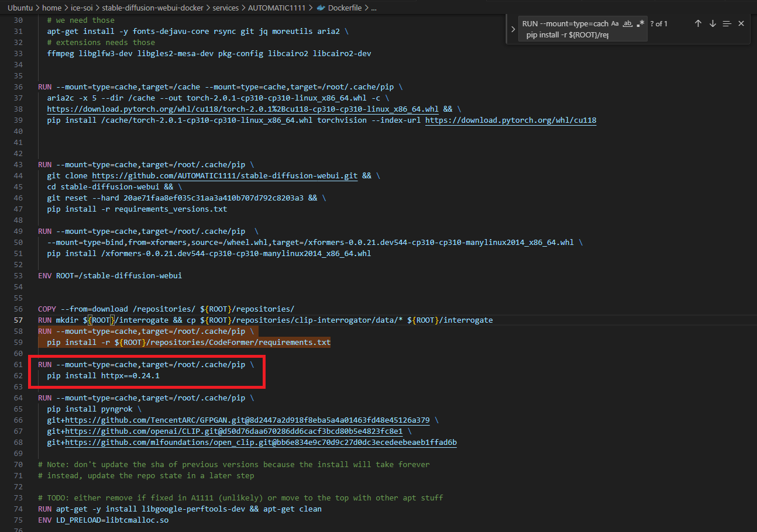Click 'git reset --hard' line text
The image size is (757, 532).
(187, 198)
